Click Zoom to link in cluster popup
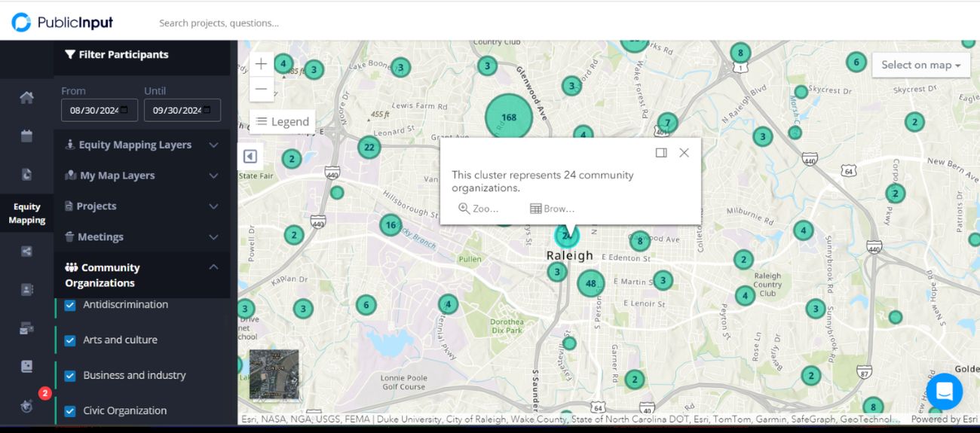Viewport: 980px width, 433px height. 479,209
